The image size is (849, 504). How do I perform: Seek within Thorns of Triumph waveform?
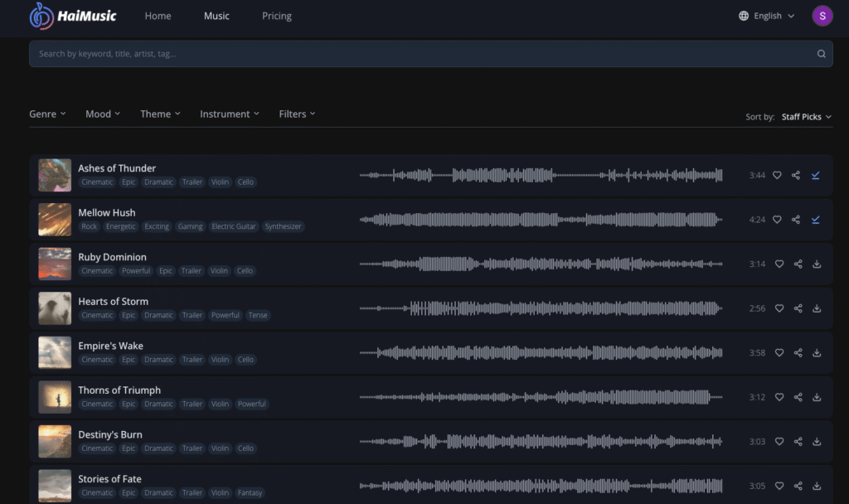(541, 397)
